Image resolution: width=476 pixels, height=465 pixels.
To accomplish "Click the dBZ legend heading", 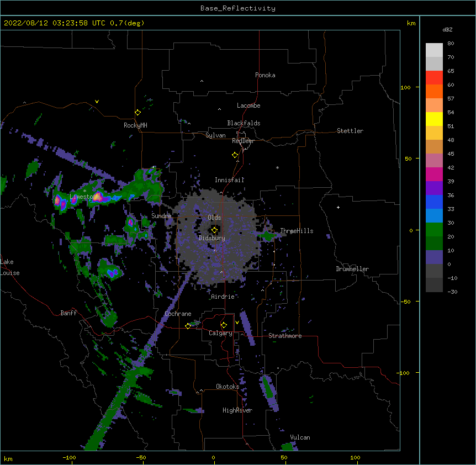I will (447, 30).
